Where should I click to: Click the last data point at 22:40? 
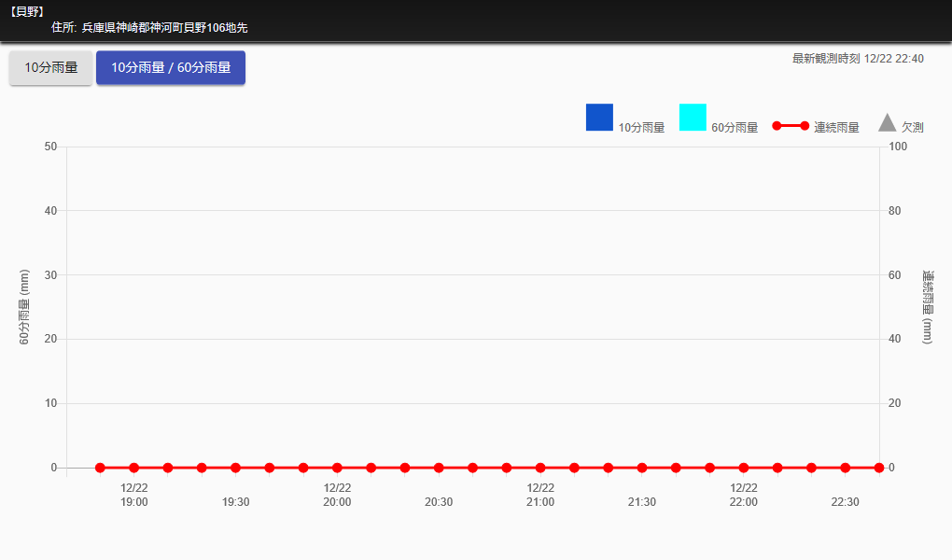(879, 468)
